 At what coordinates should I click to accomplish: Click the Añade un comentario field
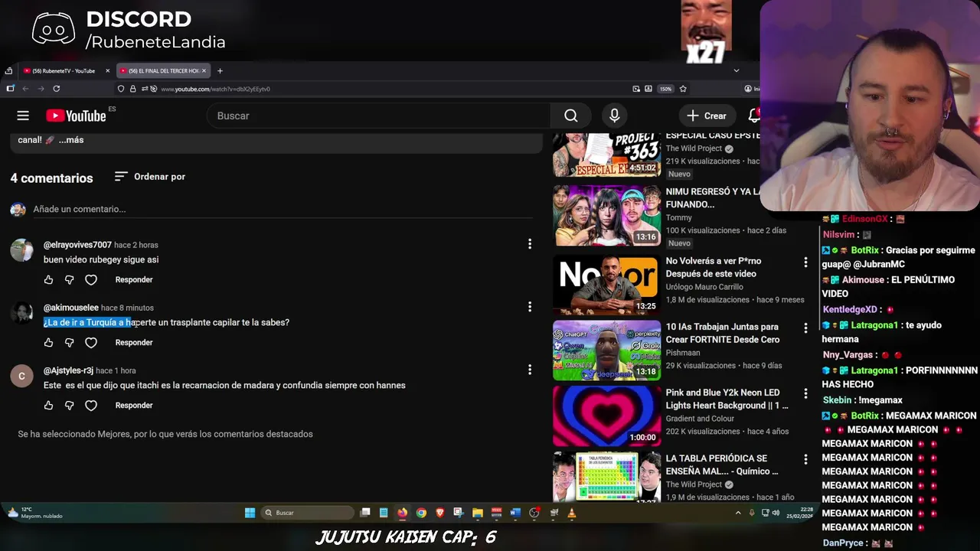click(x=283, y=209)
